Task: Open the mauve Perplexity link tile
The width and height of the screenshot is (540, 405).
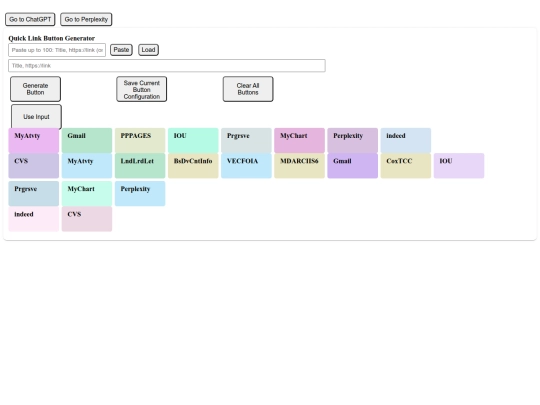Action: pyautogui.click(x=353, y=141)
